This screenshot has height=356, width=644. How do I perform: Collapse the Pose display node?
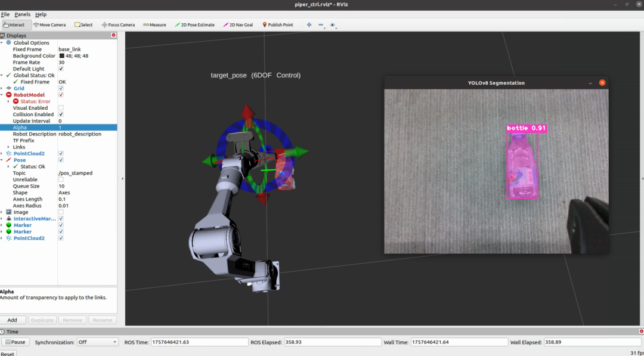[x=2, y=160]
